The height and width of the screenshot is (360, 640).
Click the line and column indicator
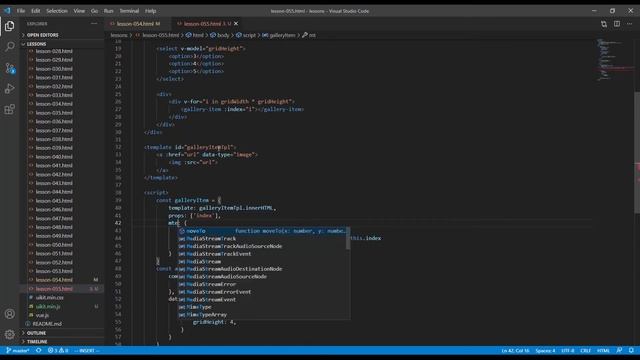[516, 351]
